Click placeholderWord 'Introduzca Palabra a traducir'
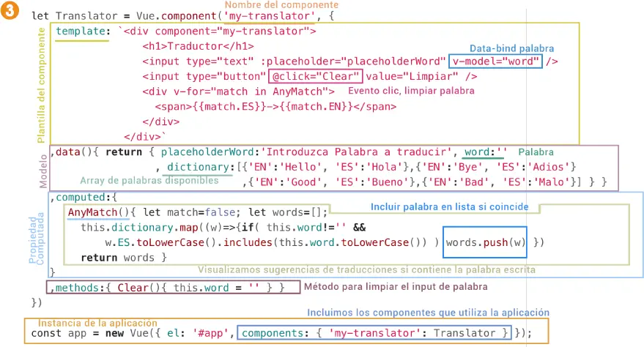 (306, 152)
